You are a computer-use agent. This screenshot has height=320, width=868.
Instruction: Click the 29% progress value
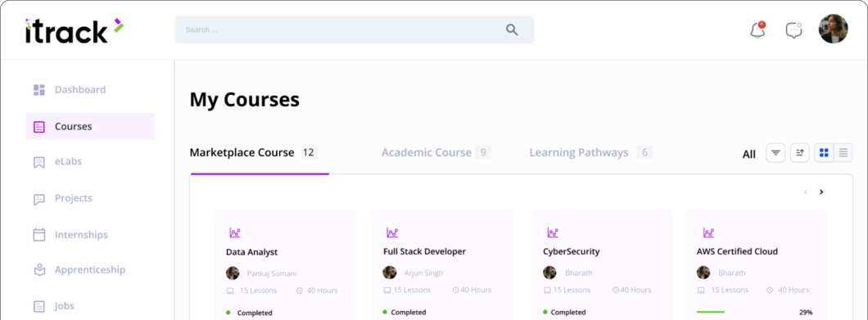806,313
